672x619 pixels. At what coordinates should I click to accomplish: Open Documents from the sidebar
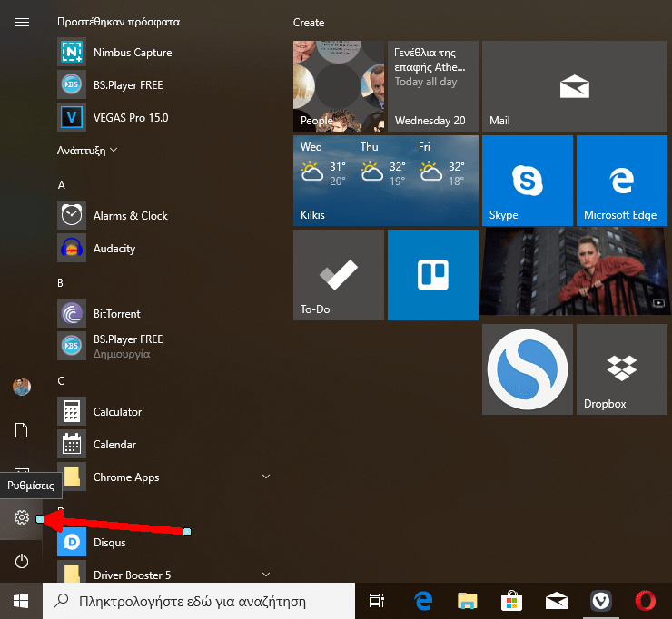pyautogui.click(x=22, y=430)
